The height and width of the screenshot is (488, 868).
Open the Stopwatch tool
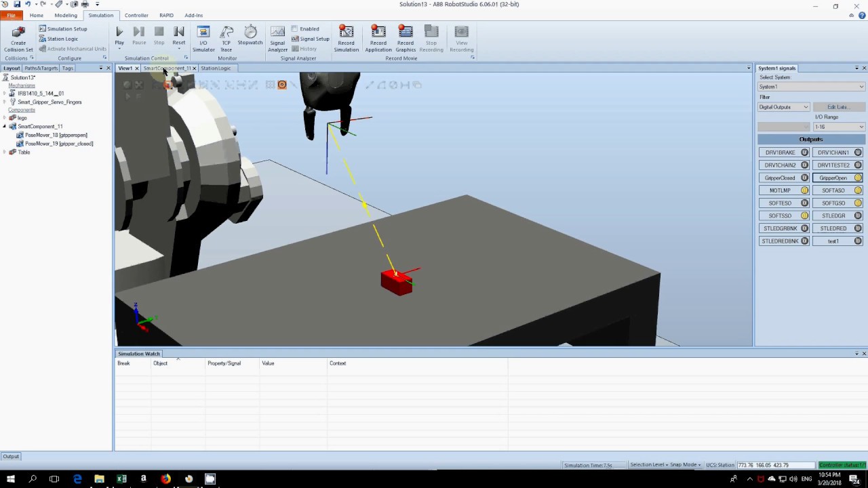(250, 36)
